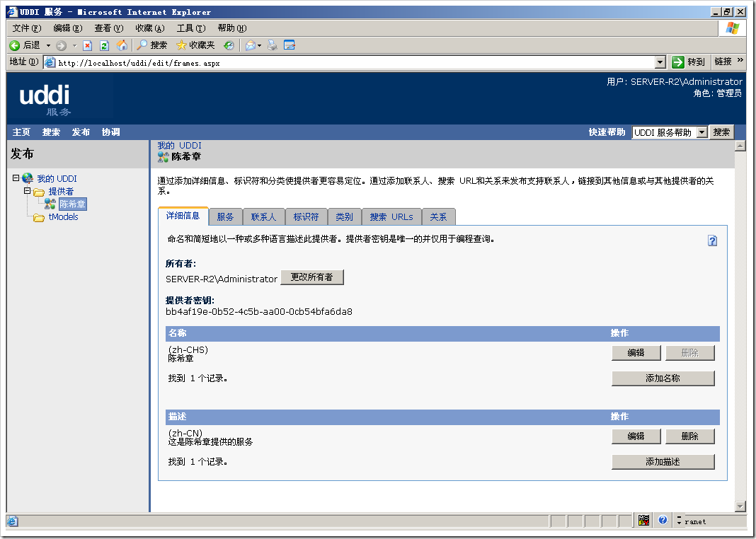Screen dimensions: 756x539
Task: Click the uddi 服务 logo
Action: click(45, 100)
